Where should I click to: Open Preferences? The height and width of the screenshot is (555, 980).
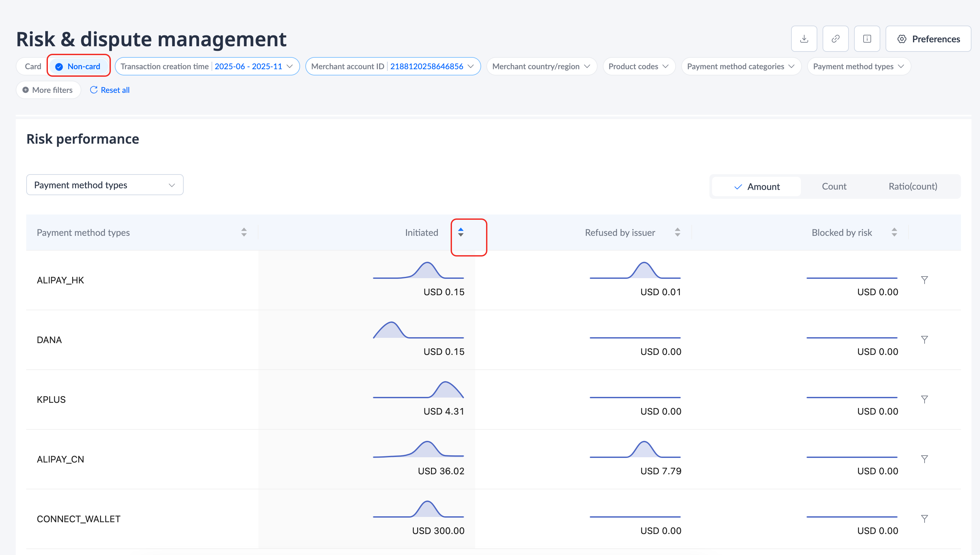pyautogui.click(x=928, y=39)
